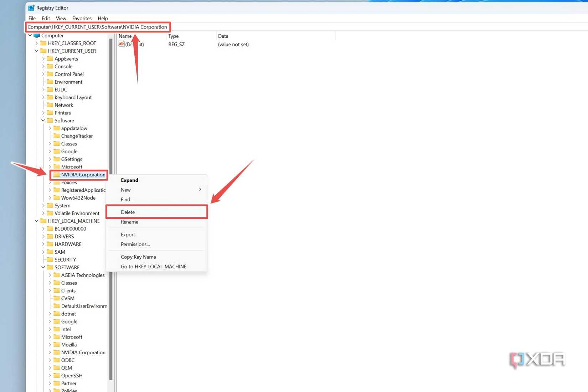Click the Registry Editor title bar icon
This screenshot has width=588, height=392.
point(31,7)
